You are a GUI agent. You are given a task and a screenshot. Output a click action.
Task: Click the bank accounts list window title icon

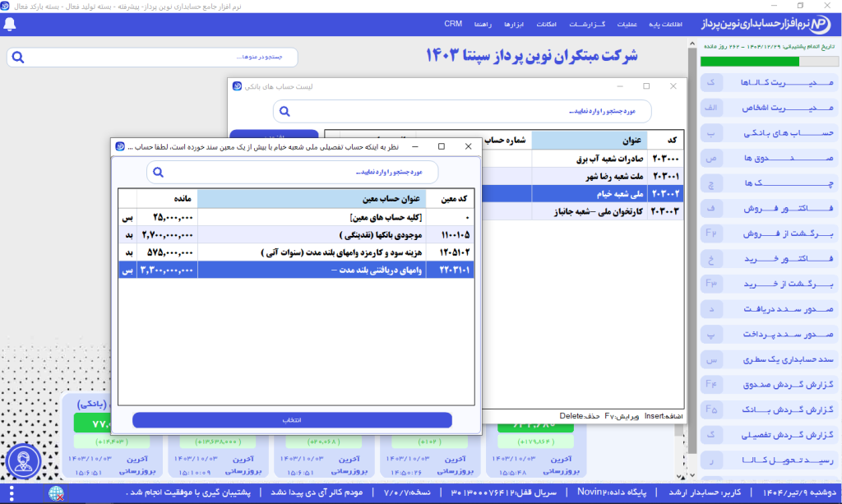237,86
